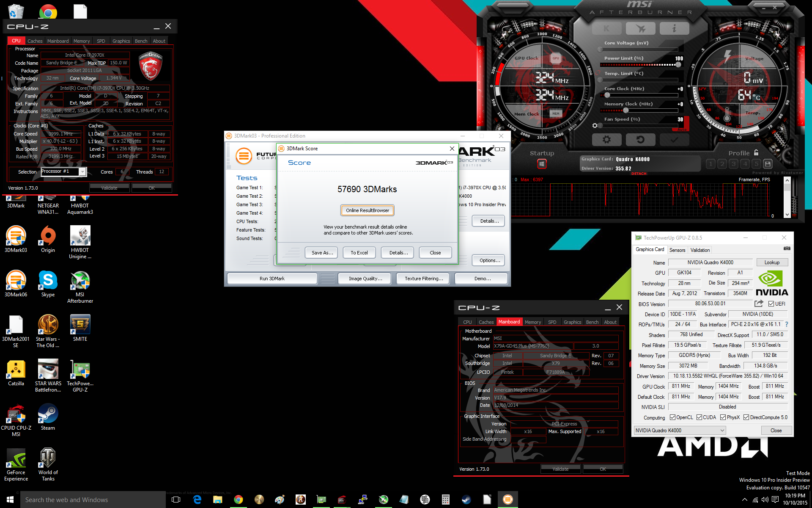Click To Excel in 3DMark Score dialog
The image size is (812, 508).
click(x=359, y=253)
